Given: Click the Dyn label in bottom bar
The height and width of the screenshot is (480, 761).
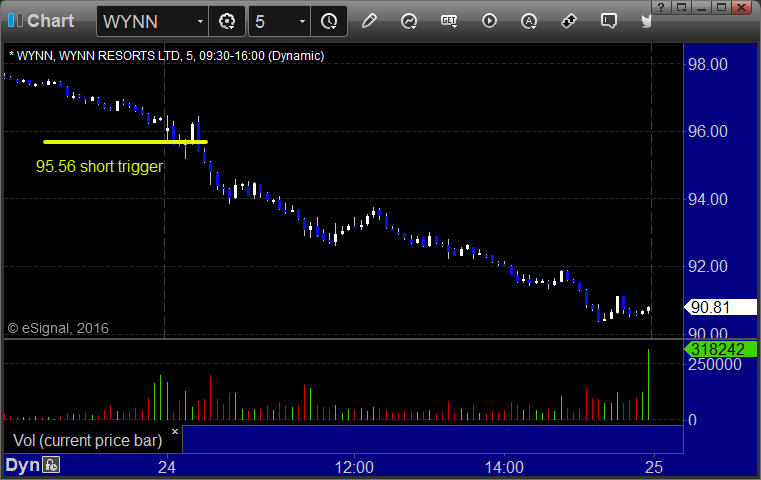Looking at the screenshot, I should point(22,465).
